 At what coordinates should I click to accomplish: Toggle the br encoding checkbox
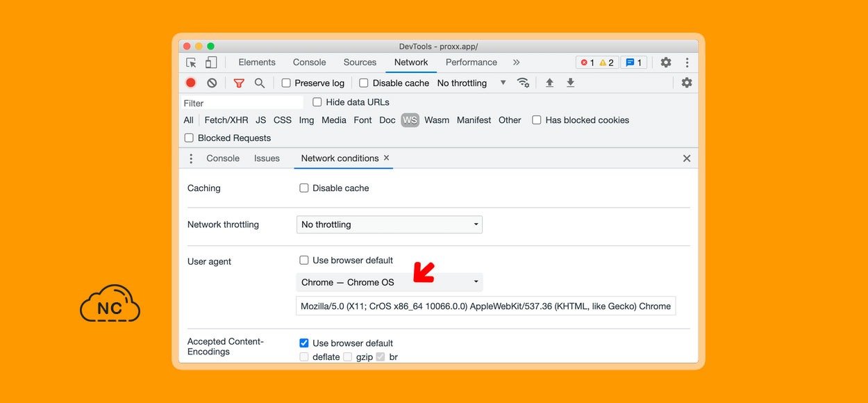click(x=381, y=357)
